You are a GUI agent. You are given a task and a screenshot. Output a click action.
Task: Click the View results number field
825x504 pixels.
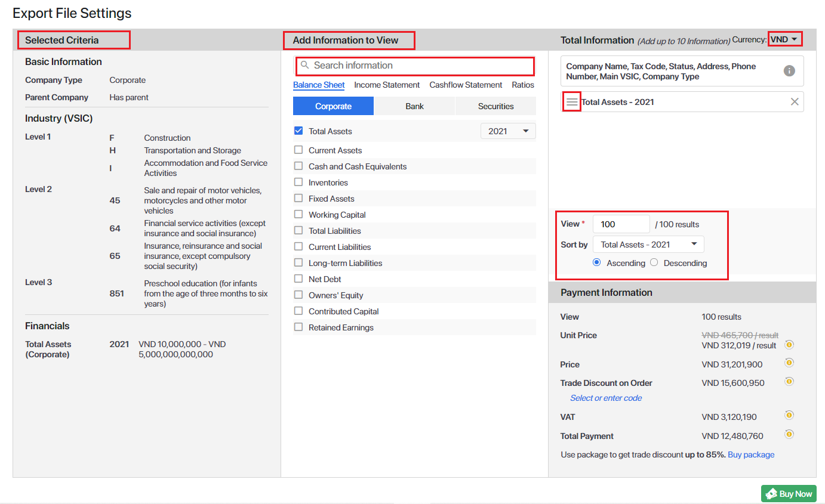(x=621, y=224)
